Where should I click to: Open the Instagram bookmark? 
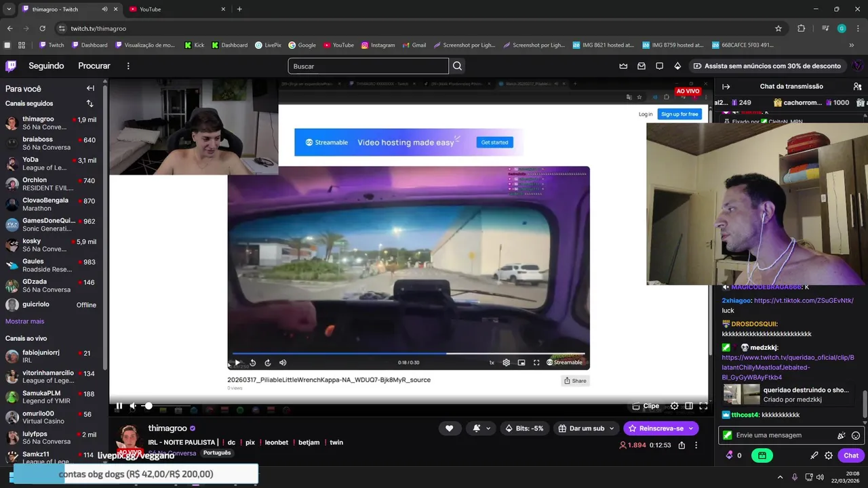(378, 45)
